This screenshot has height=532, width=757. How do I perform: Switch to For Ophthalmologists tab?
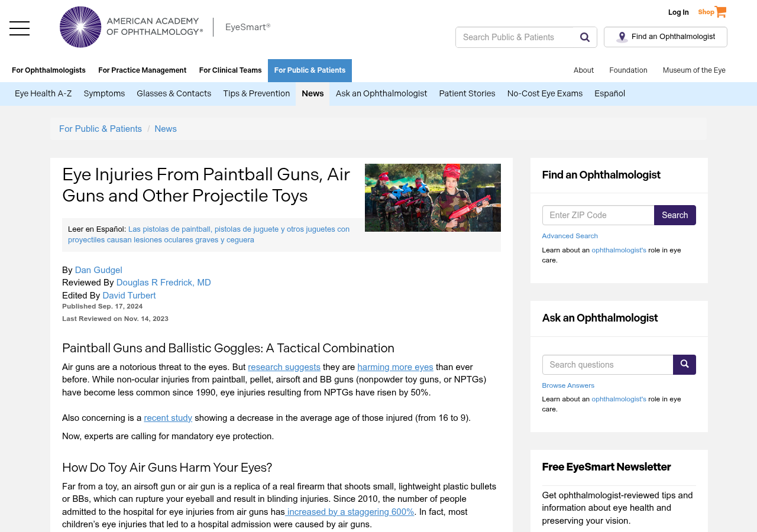tap(48, 70)
